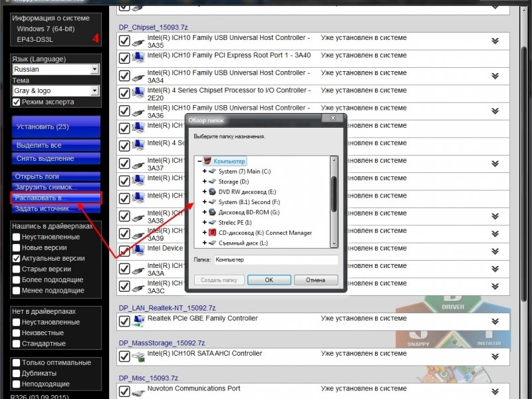The image size is (532, 399).
Task: Uncheck the Актуальные версии filter
Action: pyautogui.click(x=16, y=258)
